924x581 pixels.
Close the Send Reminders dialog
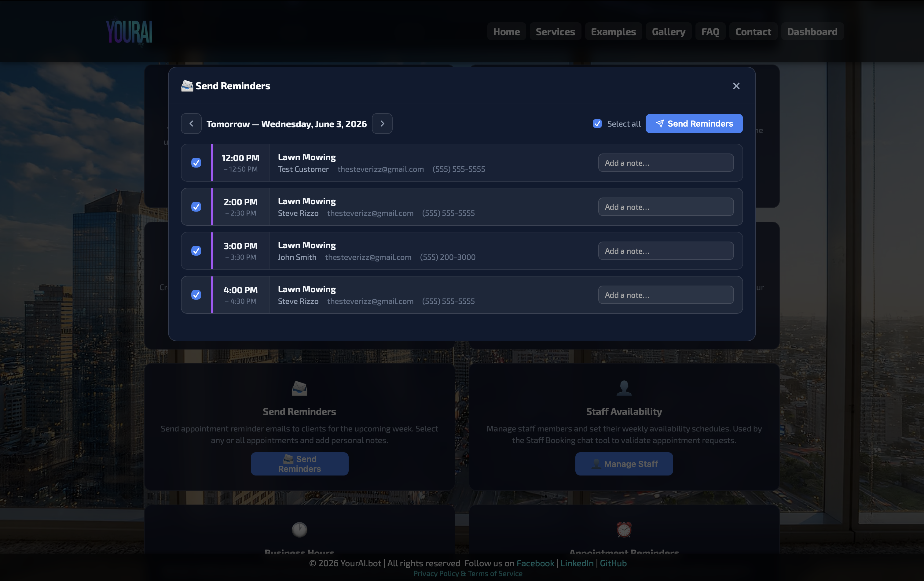[735, 86]
